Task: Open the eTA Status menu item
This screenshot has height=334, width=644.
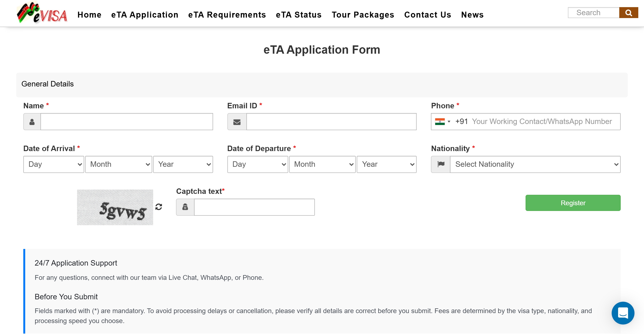Action: 298,15
